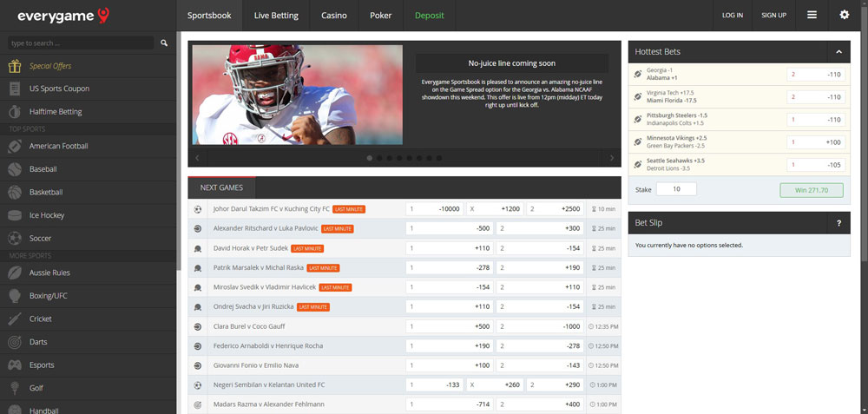Click the Cricket bat icon
Image resolution: width=868 pixels, height=414 pixels.
(15, 319)
